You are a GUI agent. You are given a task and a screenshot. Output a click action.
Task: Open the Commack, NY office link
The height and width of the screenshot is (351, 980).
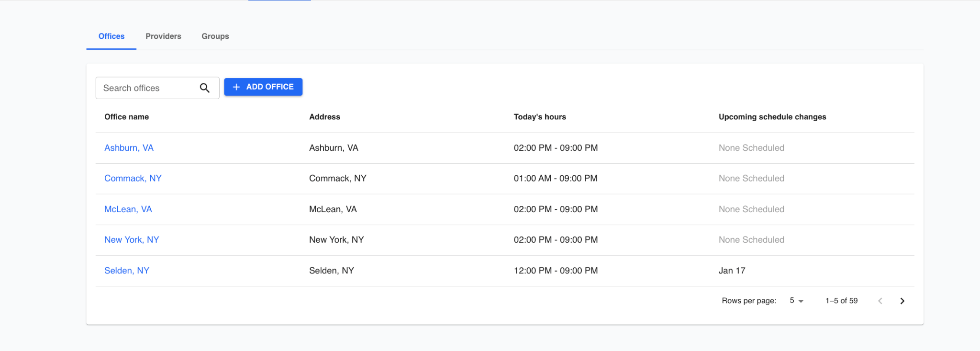133,179
